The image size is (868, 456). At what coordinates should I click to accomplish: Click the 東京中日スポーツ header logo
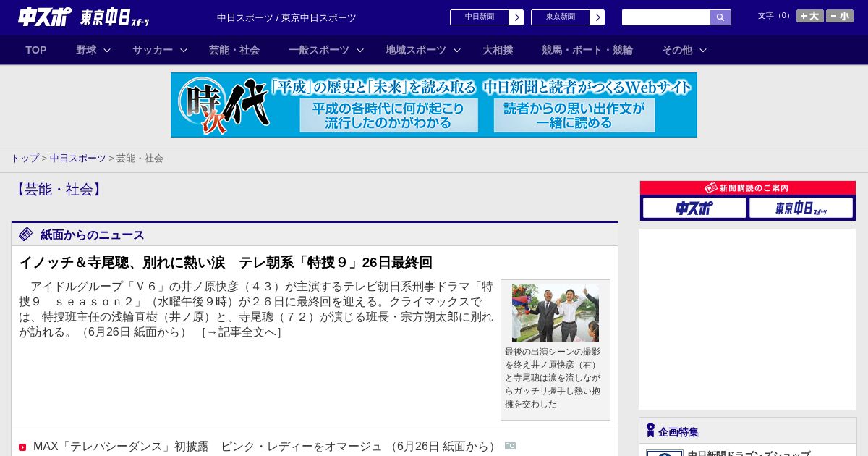click(x=115, y=17)
